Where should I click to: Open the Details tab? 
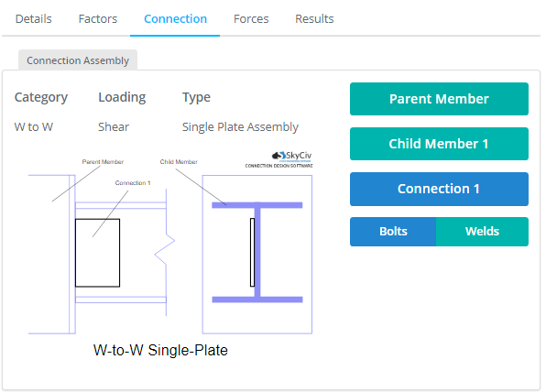tap(33, 19)
